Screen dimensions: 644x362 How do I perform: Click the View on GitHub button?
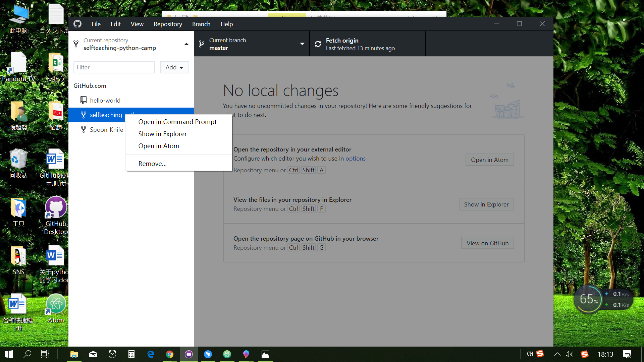(488, 243)
